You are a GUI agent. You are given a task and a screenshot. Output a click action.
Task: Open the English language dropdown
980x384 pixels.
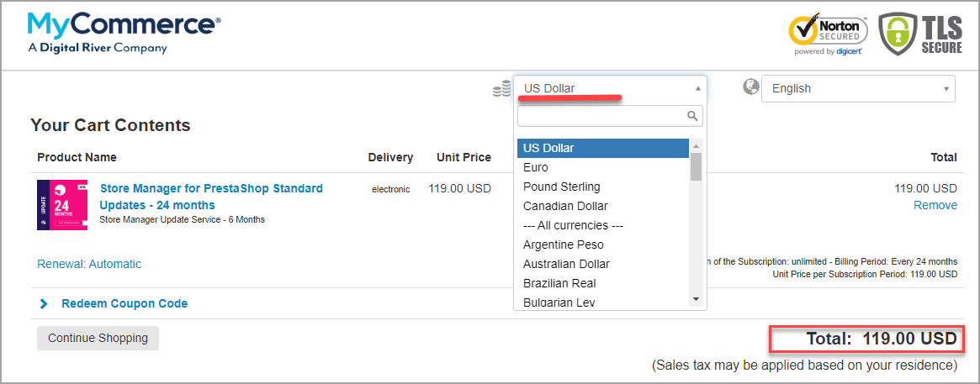858,89
